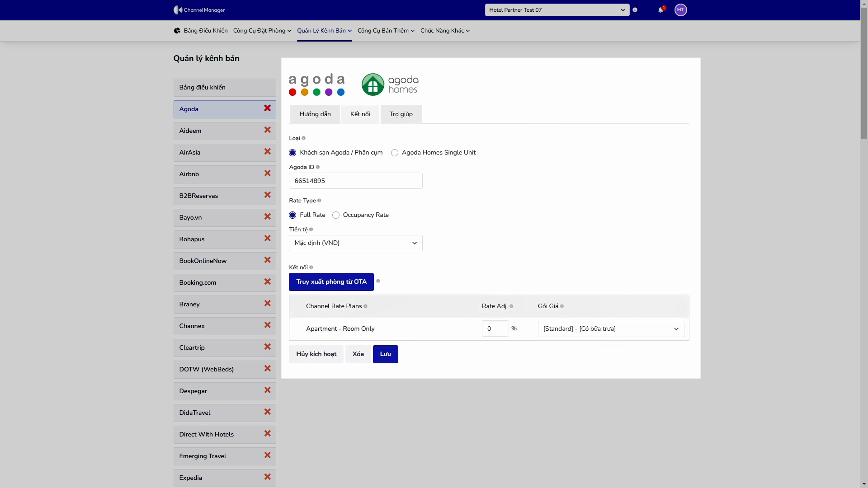Click the red X beside BookOnlineNow
Viewport: 868px width, 488px height.
coord(268,260)
